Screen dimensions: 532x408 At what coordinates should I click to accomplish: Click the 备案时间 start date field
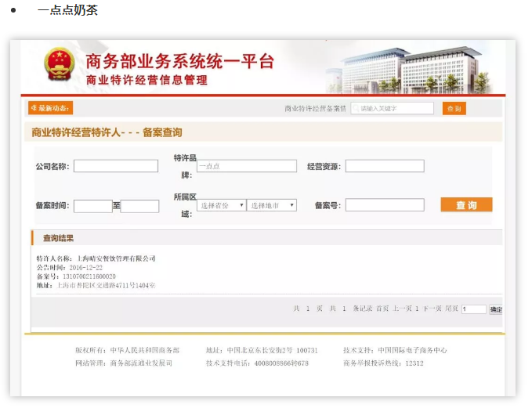click(93, 206)
